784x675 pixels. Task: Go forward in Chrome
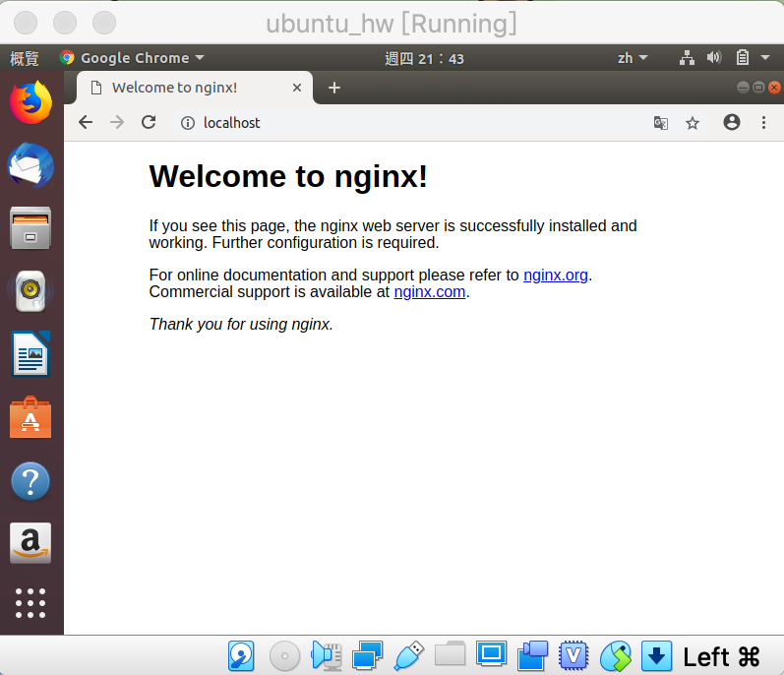click(x=117, y=122)
